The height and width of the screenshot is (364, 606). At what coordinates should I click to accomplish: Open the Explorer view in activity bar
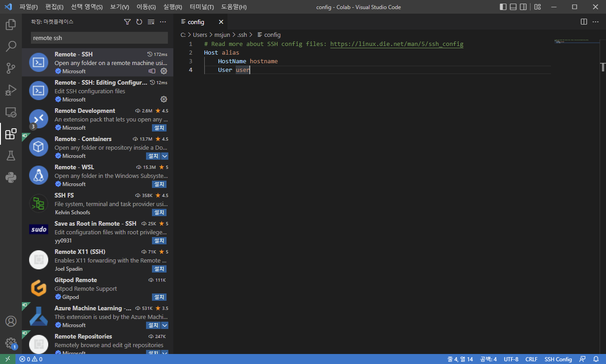coord(11,25)
